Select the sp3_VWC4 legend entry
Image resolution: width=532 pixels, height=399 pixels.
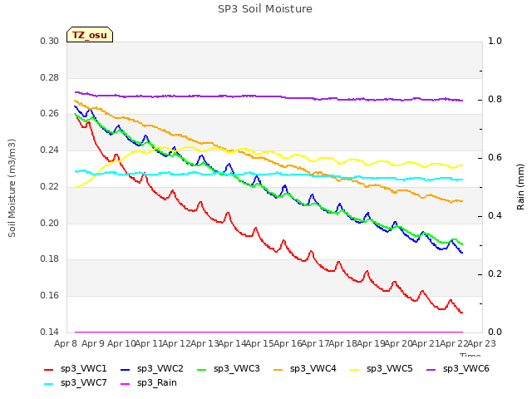[305, 368]
